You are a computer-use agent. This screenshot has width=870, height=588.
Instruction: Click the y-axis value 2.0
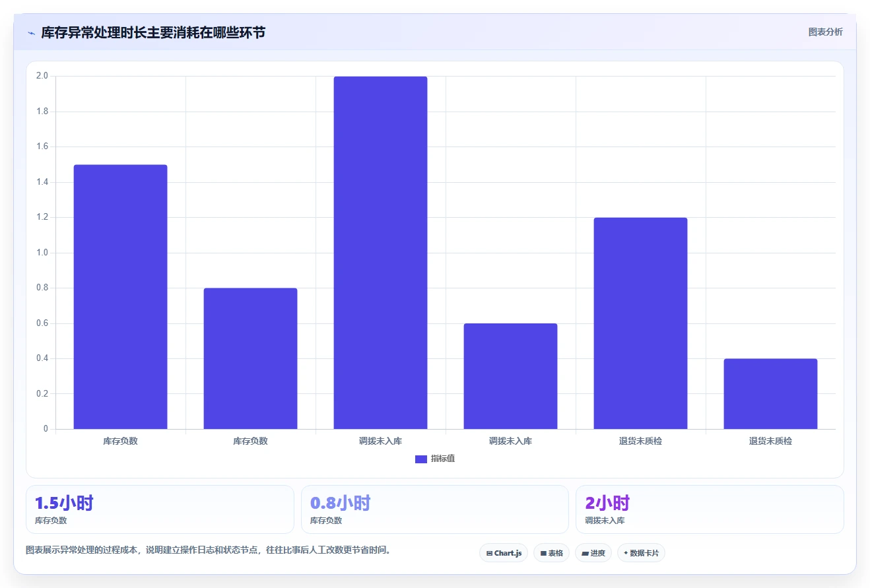pos(42,76)
